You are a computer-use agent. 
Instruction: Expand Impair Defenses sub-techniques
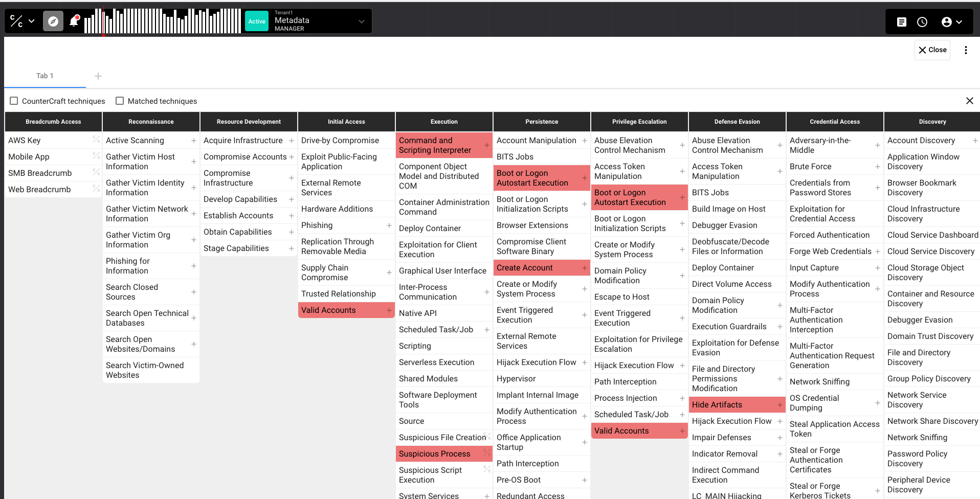click(780, 438)
